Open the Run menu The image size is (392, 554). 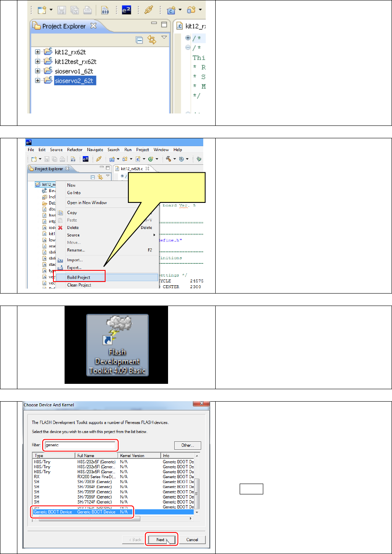pos(128,149)
